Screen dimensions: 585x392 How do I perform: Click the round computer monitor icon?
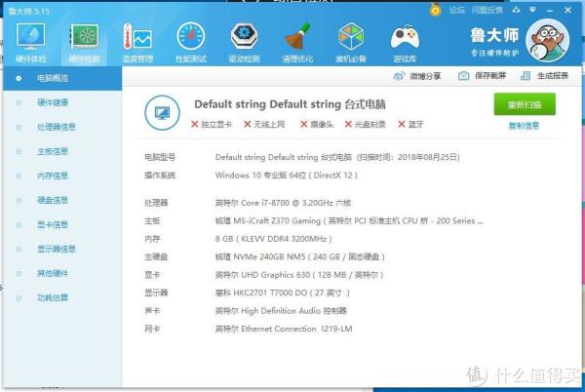point(162,113)
